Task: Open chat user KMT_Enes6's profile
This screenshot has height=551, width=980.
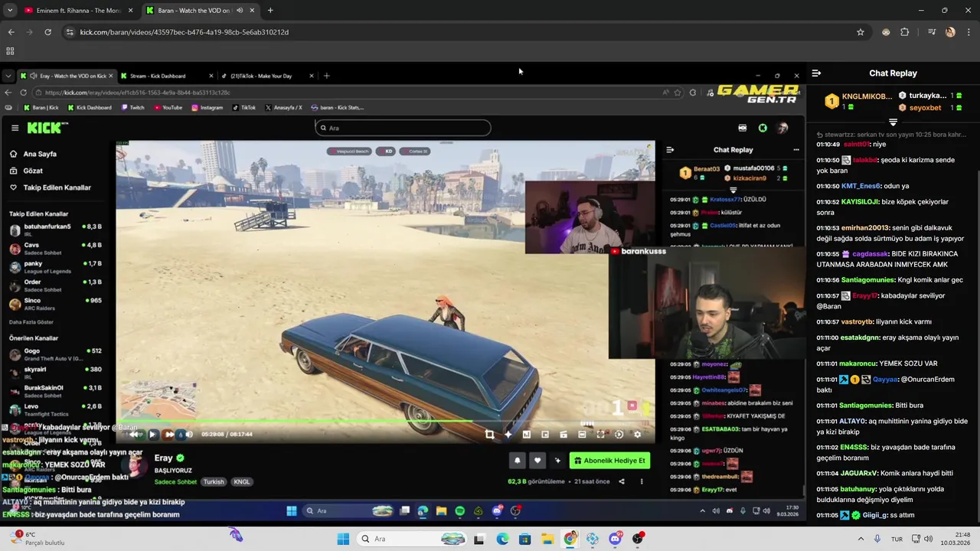Action: [861, 186]
